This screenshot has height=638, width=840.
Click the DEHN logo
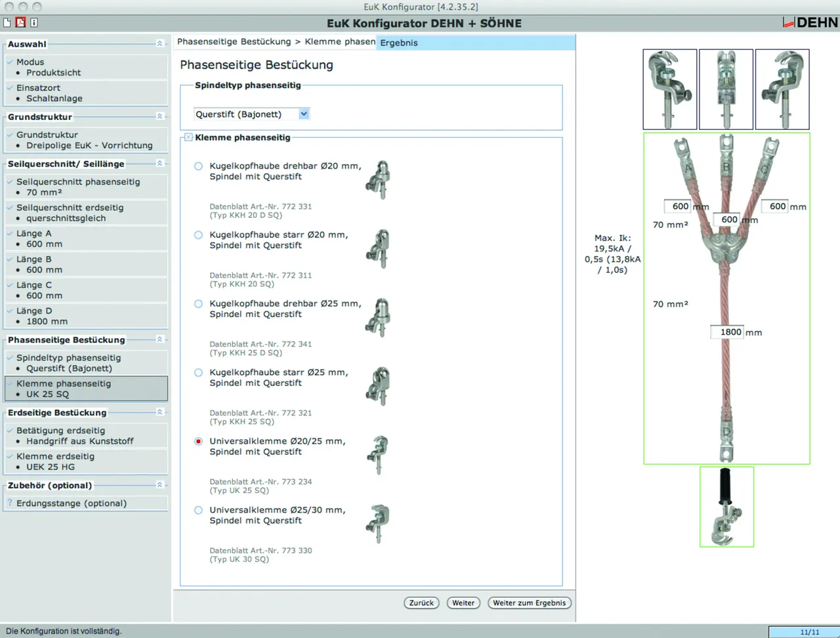[x=810, y=23]
